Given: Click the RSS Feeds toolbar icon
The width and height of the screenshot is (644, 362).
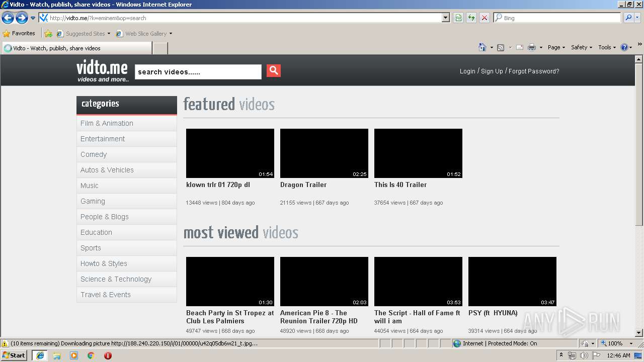Looking at the screenshot, I should click(x=501, y=47).
